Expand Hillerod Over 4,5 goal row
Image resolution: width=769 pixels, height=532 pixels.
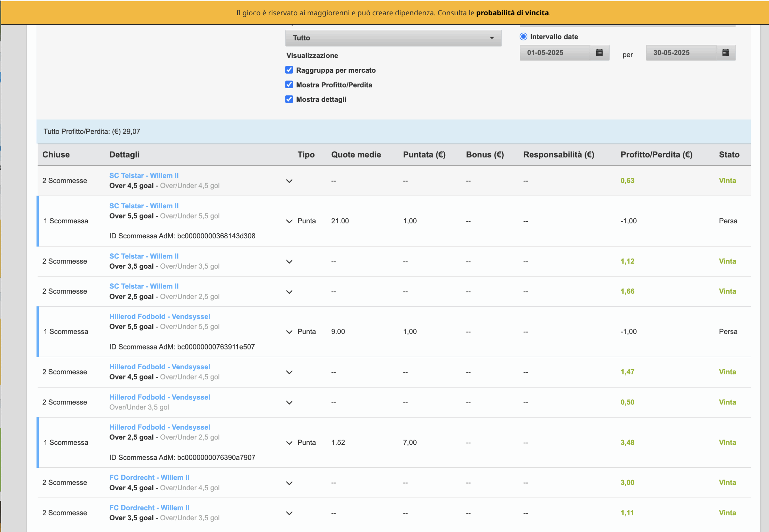coord(289,372)
